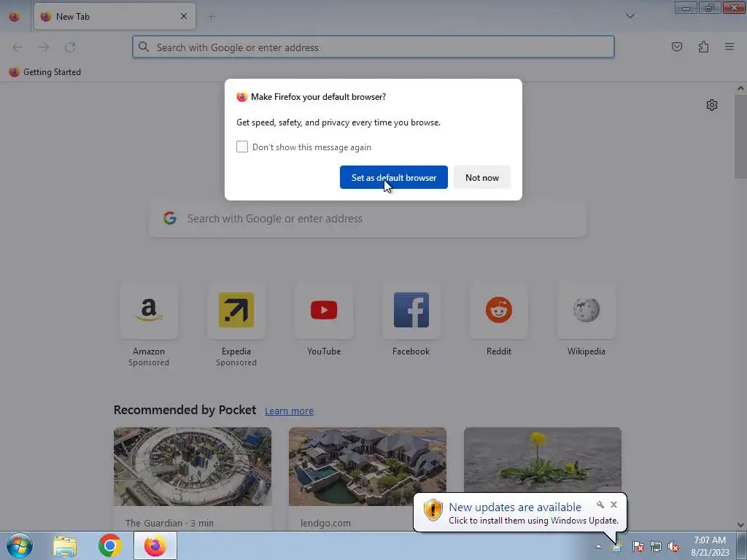Open network status tray icon
This screenshot has height=560, width=747.
click(x=656, y=547)
